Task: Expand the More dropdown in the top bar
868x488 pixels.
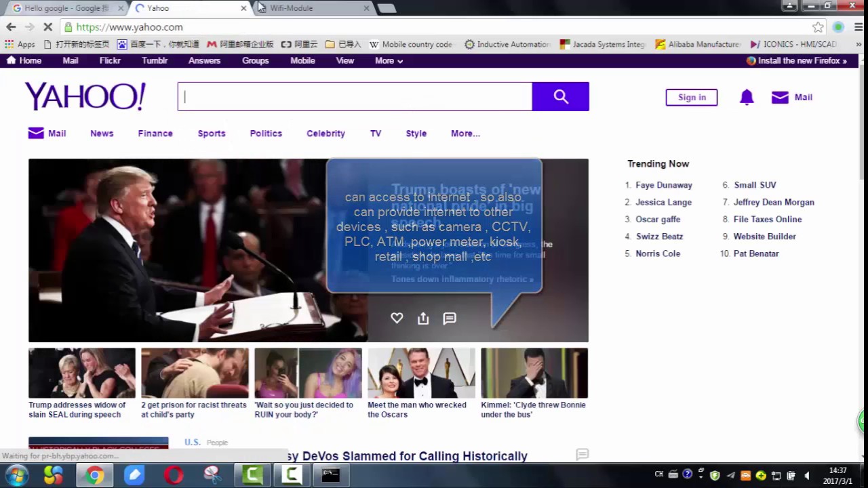Action: 389,60
